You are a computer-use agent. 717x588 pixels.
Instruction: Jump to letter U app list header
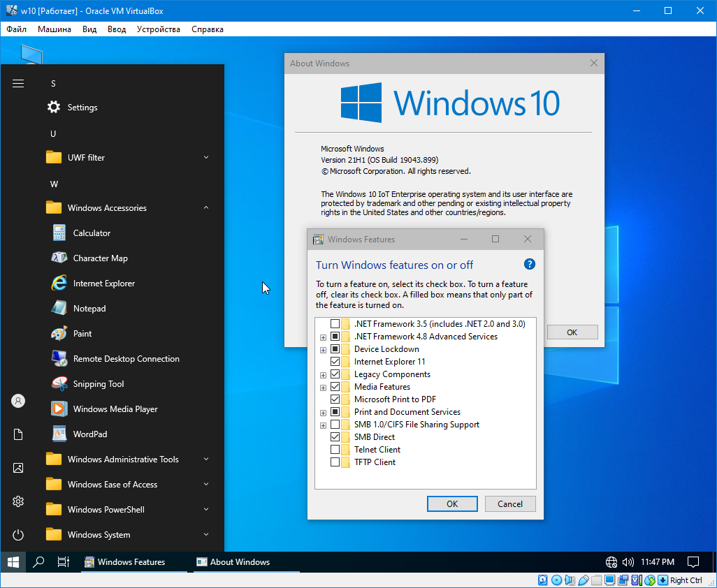click(53, 134)
